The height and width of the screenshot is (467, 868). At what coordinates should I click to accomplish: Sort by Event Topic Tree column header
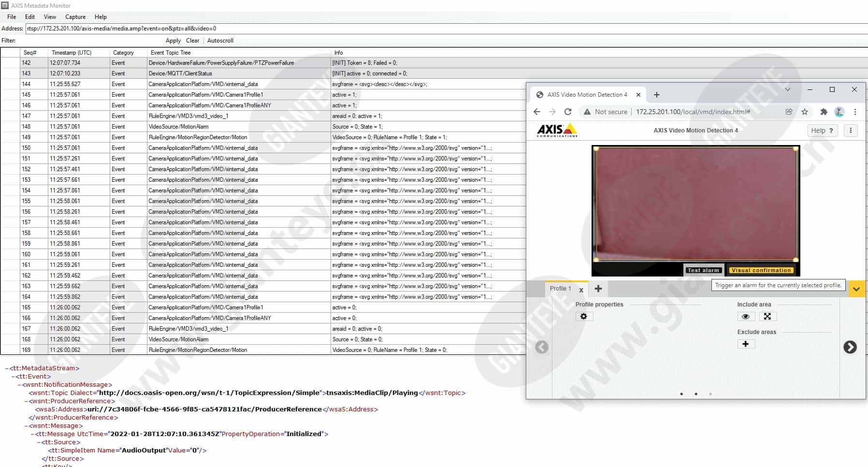pos(171,53)
